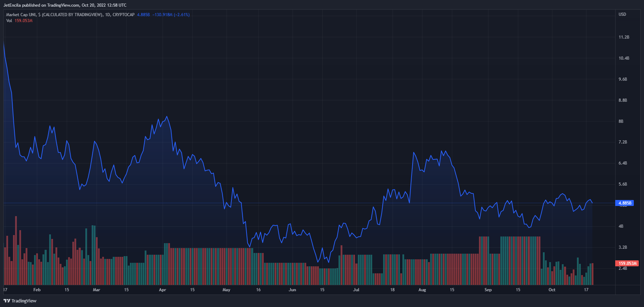Viewport: 644px width, 307px height.
Task: Click the 3.2B price axis label
Action: [623, 247]
